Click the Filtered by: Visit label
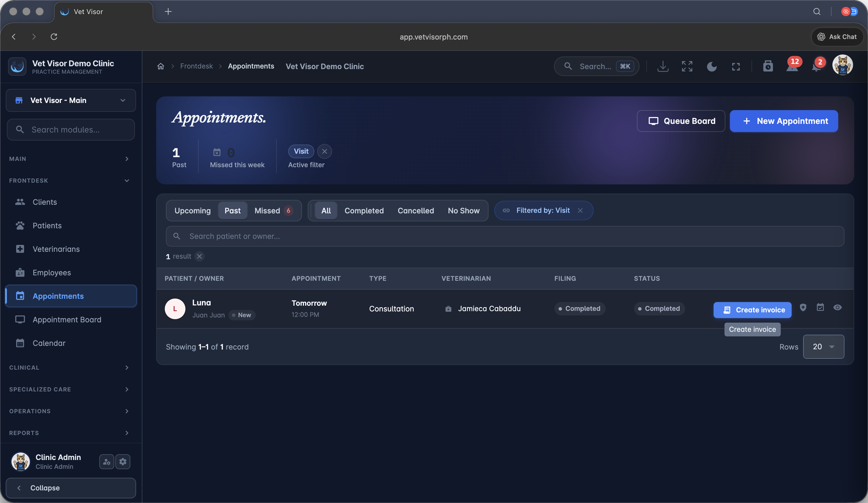This screenshot has width=868, height=503. coord(543,210)
